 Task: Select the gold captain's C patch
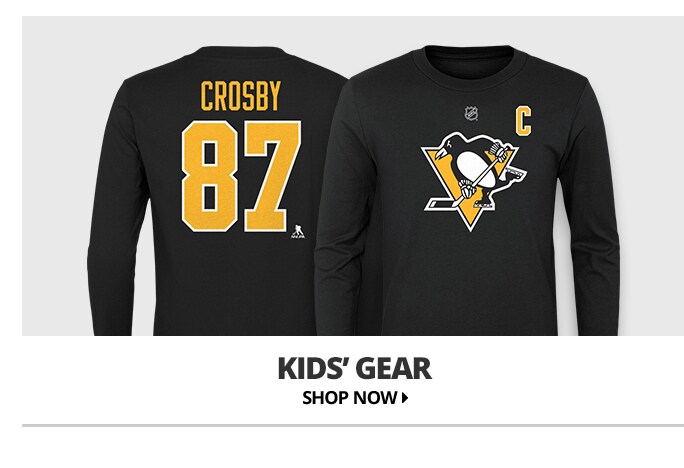click(x=523, y=122)
